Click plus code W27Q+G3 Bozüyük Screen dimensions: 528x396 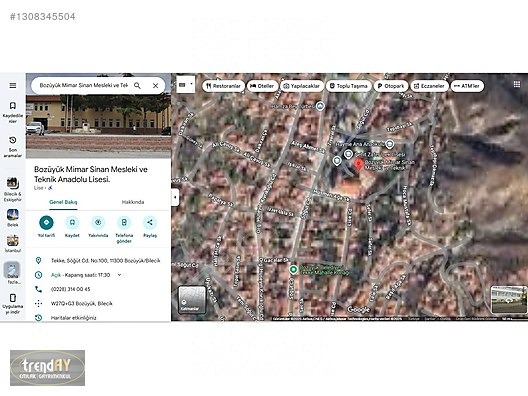pyautogui.click(x=81, y=303)
